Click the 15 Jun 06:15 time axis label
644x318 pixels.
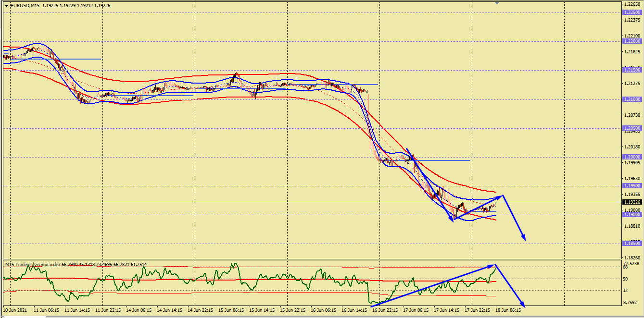231,310
